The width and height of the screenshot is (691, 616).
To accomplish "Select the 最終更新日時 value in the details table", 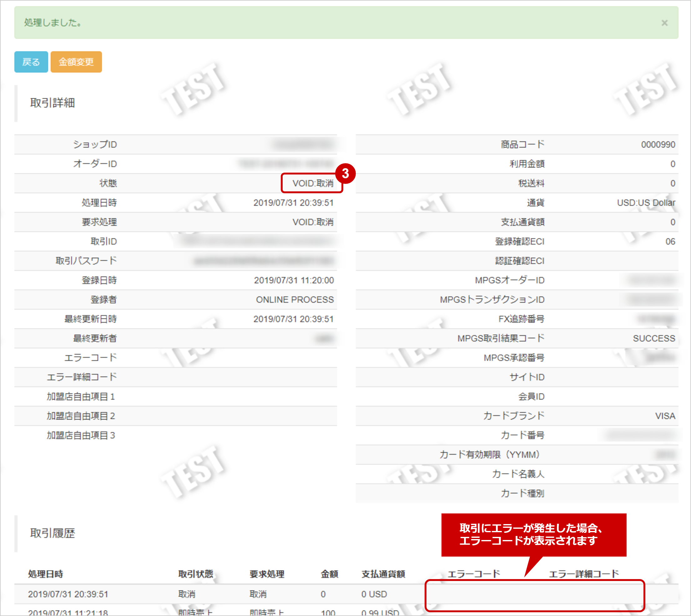I will pyautogui.click(x=293, y=319).
